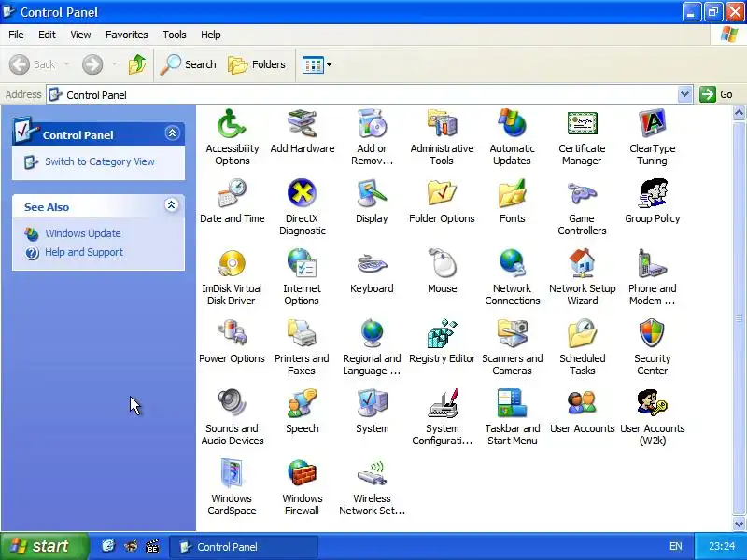Open Network Connections icon

click(x=512, y=263)
